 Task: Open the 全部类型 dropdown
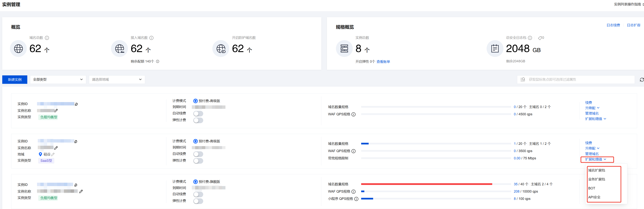point(58,80)
